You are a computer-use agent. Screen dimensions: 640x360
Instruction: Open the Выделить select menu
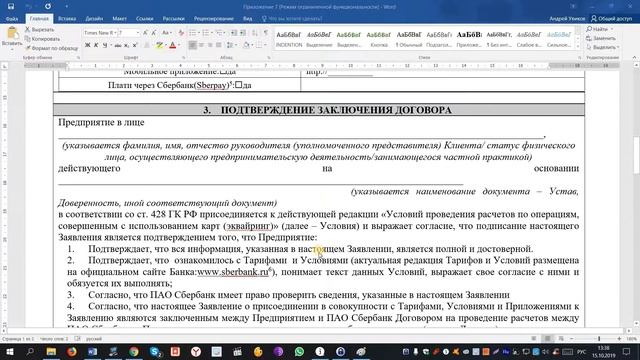[602, 47]
